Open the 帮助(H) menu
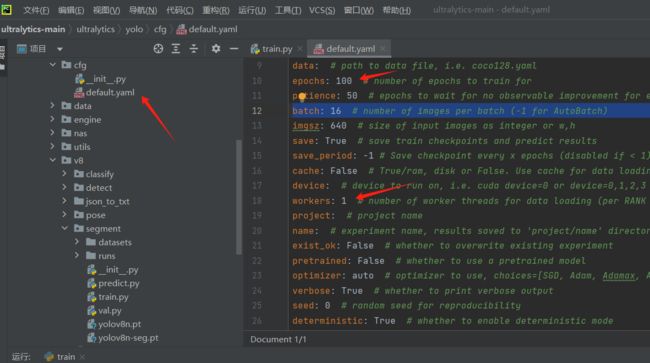Screen dimensions: 650x363 (x=397, y=10)
